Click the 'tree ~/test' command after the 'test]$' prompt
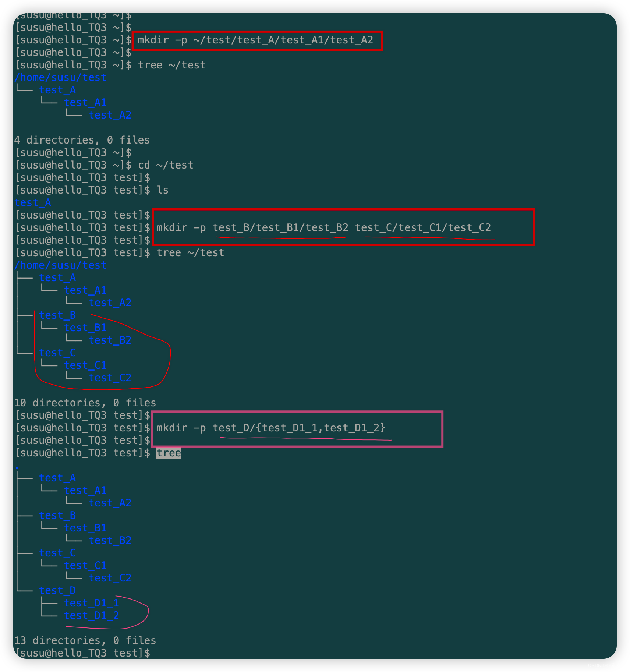The image size is (630, 672). [x=191, y=253]
